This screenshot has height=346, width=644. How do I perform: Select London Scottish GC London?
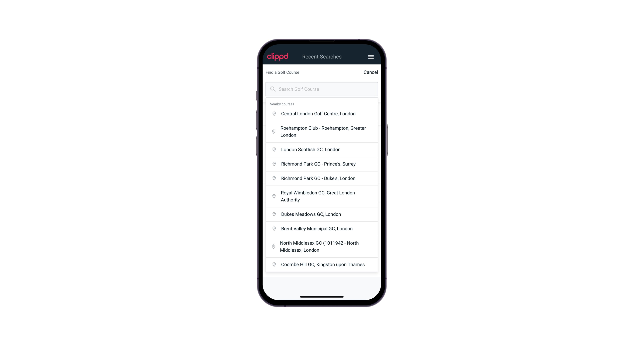322,149
